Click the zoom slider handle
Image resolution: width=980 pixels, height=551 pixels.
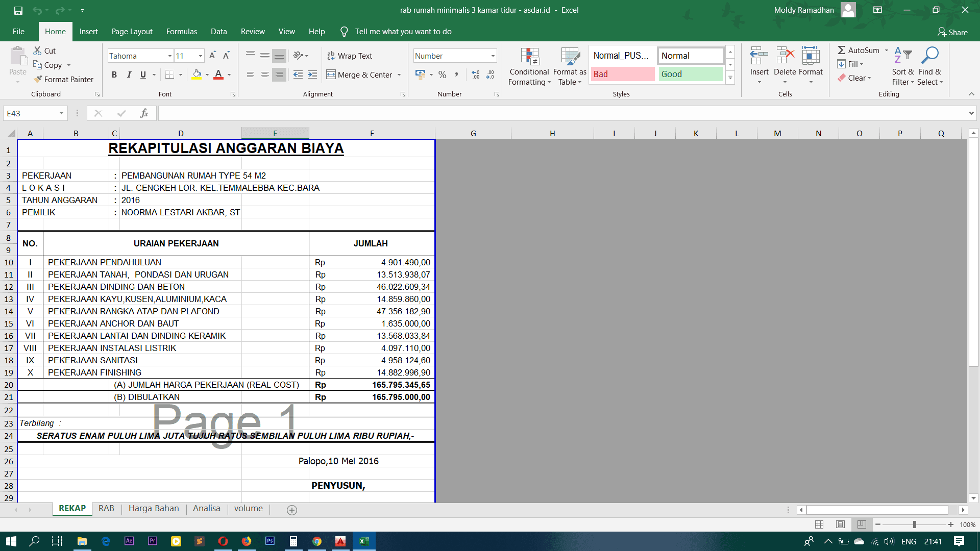(x=914, y=524)
